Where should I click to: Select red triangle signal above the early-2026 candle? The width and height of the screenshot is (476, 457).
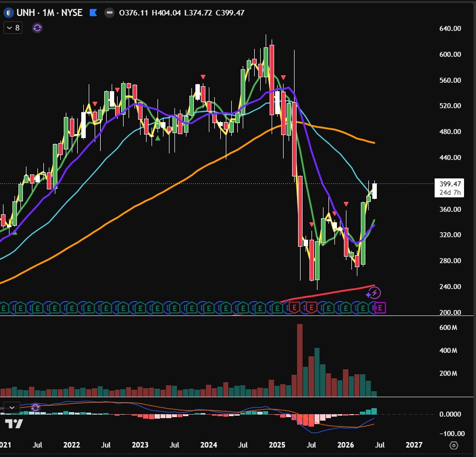(x=346, y=204)
